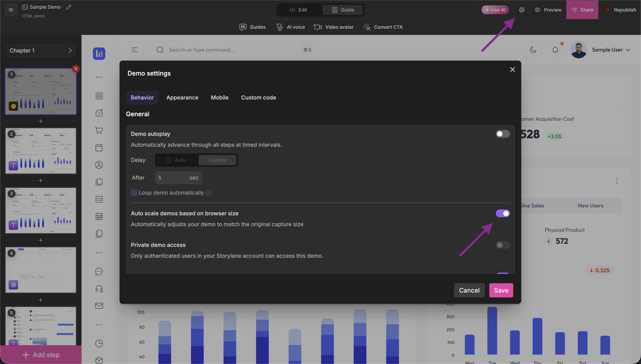Open the demo settings gear icon
The width and height of the screenshot is (641, 364).
coord(521,10)
